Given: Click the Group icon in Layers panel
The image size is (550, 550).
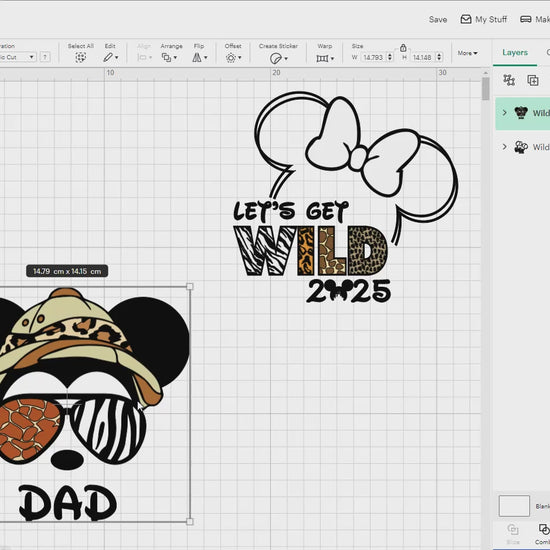Looking at the screenshot, I should pyautogui.click(x=509, y=80).
